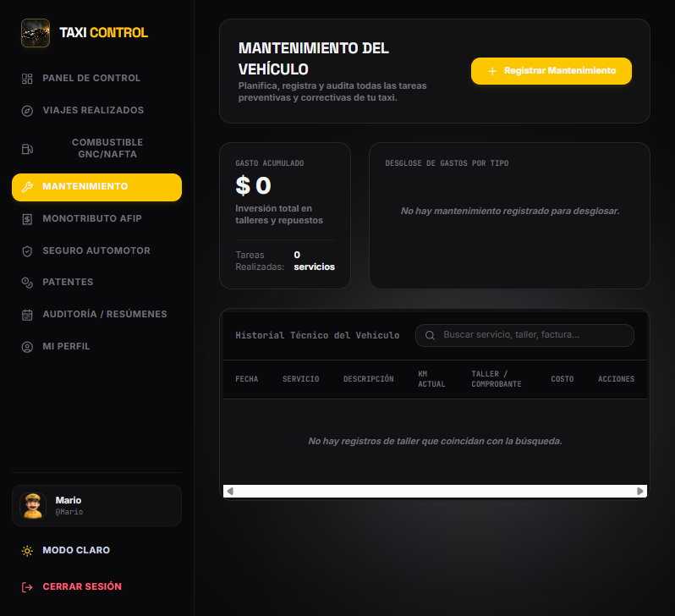Click the Taxi Control logo image

click(x=36, y=33)
